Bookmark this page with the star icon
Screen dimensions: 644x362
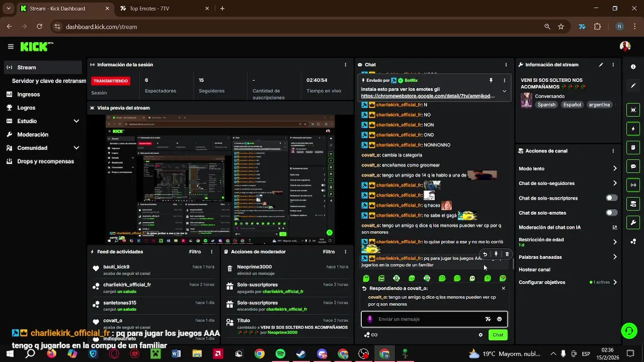pos(561,27)
